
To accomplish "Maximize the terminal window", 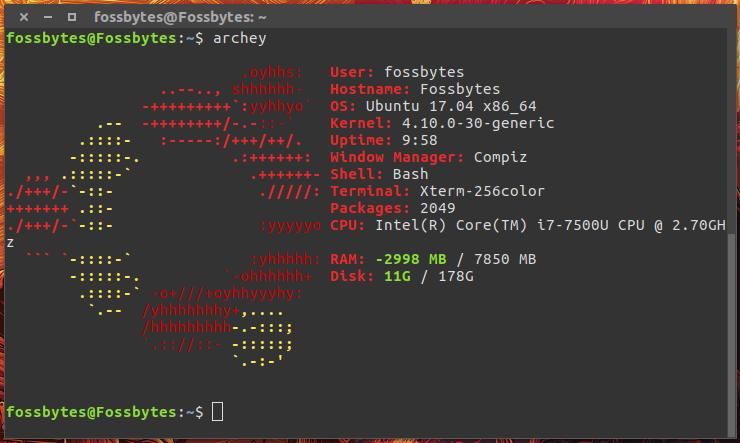I will (x=71, y=17).
